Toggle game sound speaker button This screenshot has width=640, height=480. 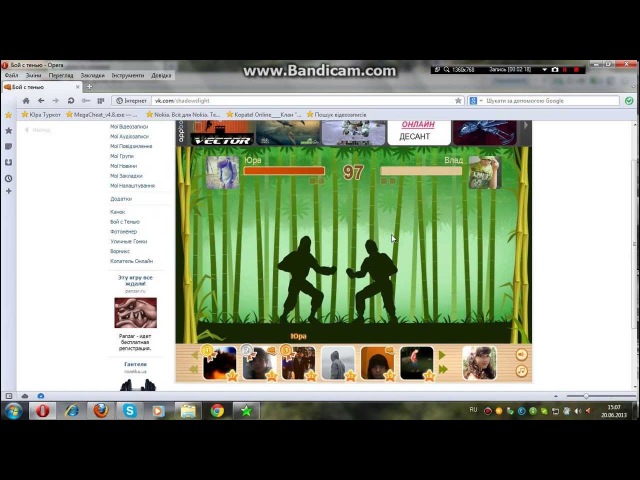(522, 354)
